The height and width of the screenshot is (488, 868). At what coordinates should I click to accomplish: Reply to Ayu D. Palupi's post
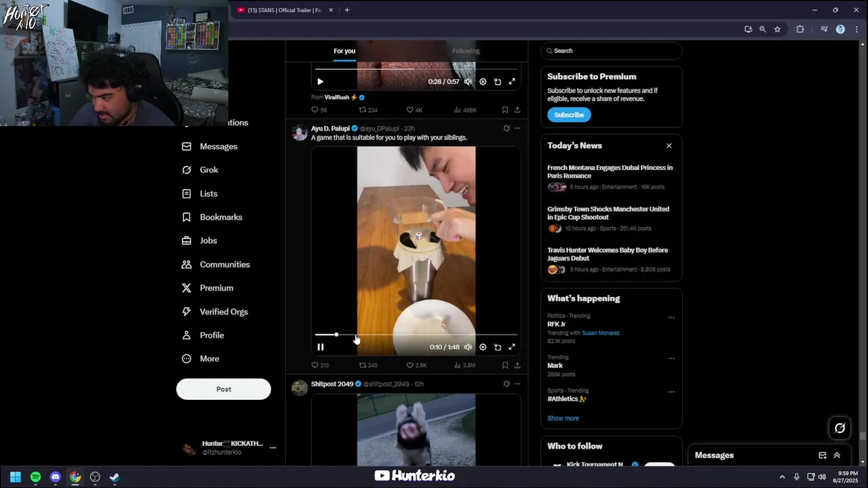(320, 365)
